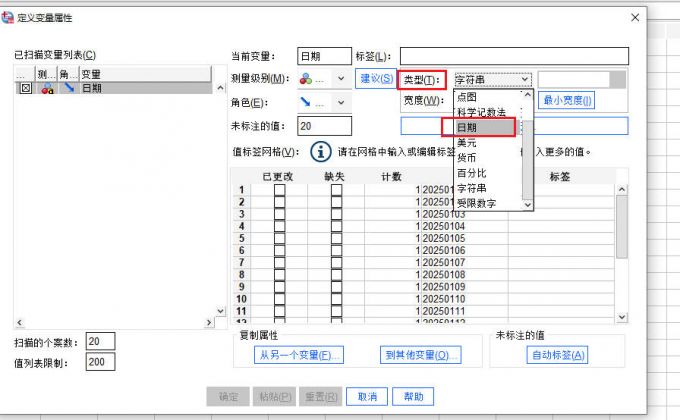680x420 pixels.
Task: Toggle the checkbox in scanned variable list row
Action: [26, 88]
